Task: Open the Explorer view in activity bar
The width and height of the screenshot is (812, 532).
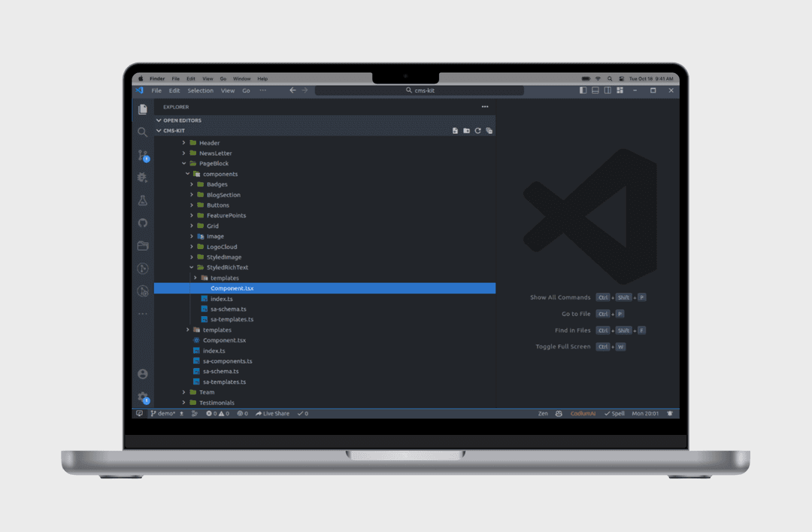Action: [142, 109]
